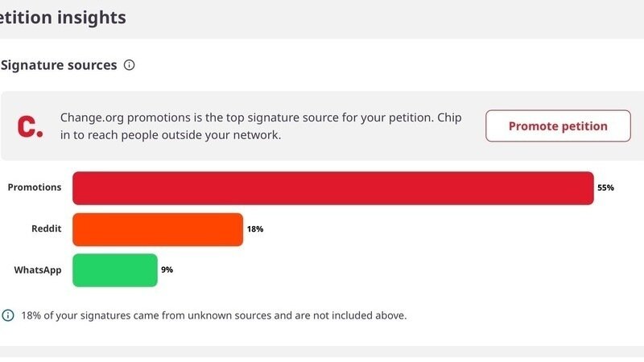This screenshot has width=644, height=362.
Task: Click the info icon beside Signature sources
Action: point(130,65)
